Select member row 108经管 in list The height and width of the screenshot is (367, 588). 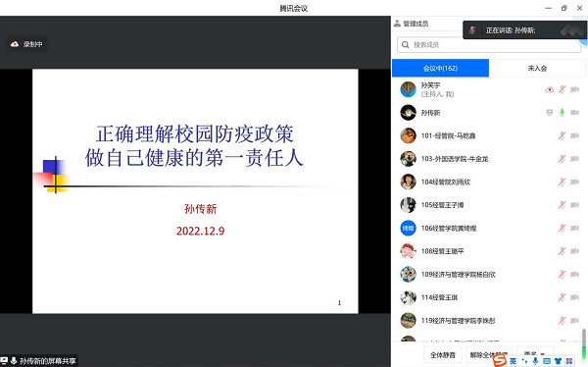(x=489, y=251)
